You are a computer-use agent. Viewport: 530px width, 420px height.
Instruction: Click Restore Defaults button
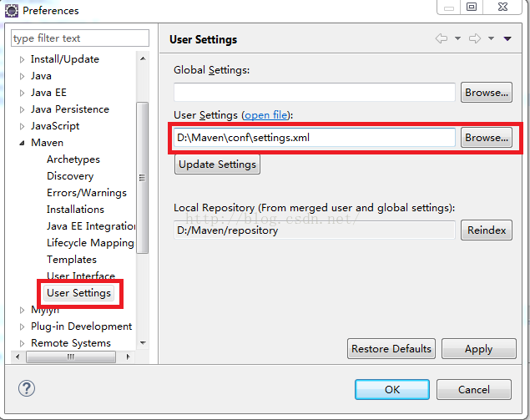point(391,349)
